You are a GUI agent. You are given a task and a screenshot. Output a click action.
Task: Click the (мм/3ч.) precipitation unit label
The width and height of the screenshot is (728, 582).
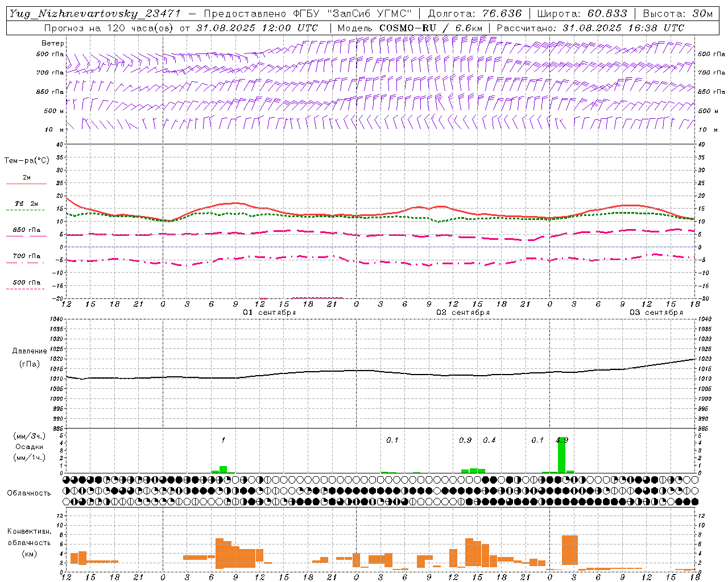click(x=29, y=436)
